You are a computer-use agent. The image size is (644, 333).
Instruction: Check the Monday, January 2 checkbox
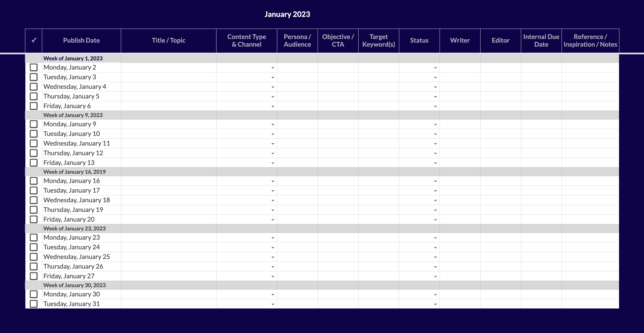coord(33,67)
